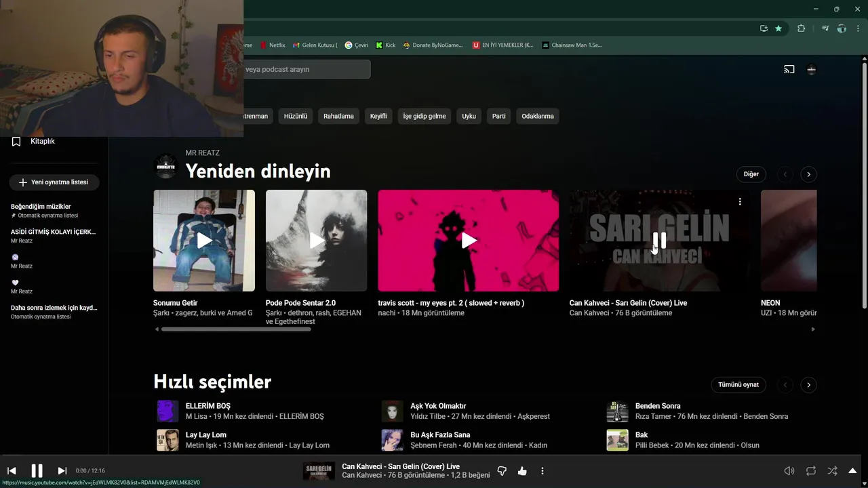Play Benden Sonra by Rıza Tamer

coord(658,406)
